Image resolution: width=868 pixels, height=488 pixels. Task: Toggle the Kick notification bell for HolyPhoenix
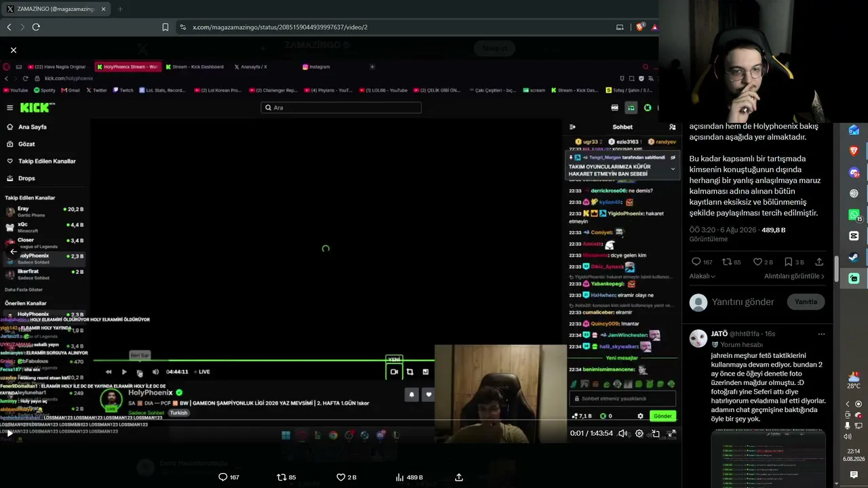412,394
